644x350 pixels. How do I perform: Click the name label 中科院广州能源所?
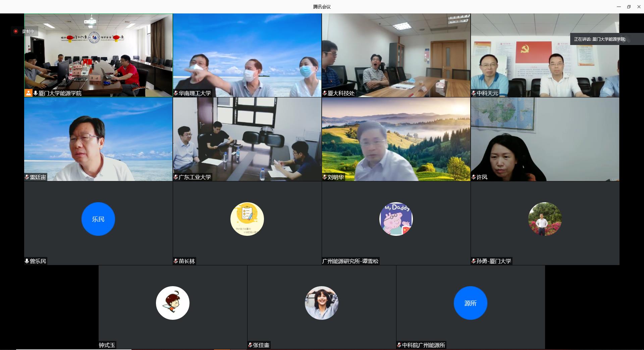(x=424, y=345)
